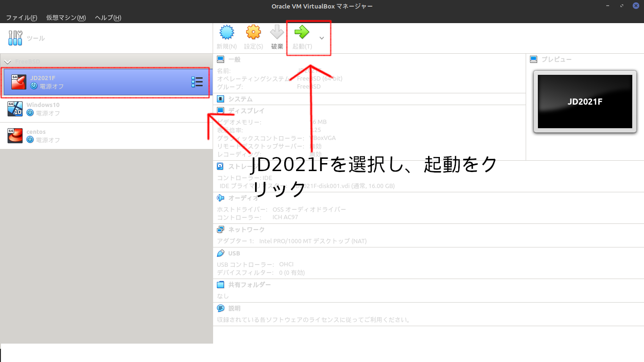Image resolution: width=644 pixels, height=362 pixels.
Task: Select the Windows10 virtual machine
Action: coord(94,109)
